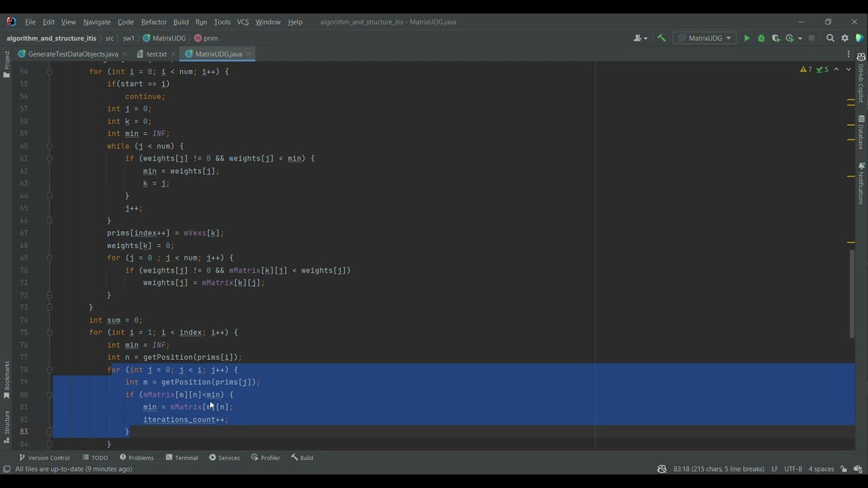Open the Database tool window
This screenshot has height=488, width=868.
pos(861,132)
